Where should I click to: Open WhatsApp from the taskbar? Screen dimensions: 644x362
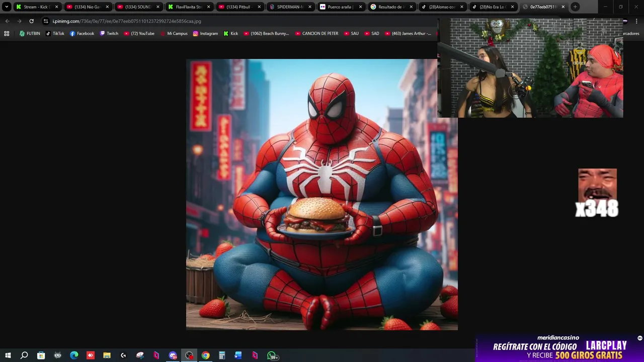(x=272, y=355)
